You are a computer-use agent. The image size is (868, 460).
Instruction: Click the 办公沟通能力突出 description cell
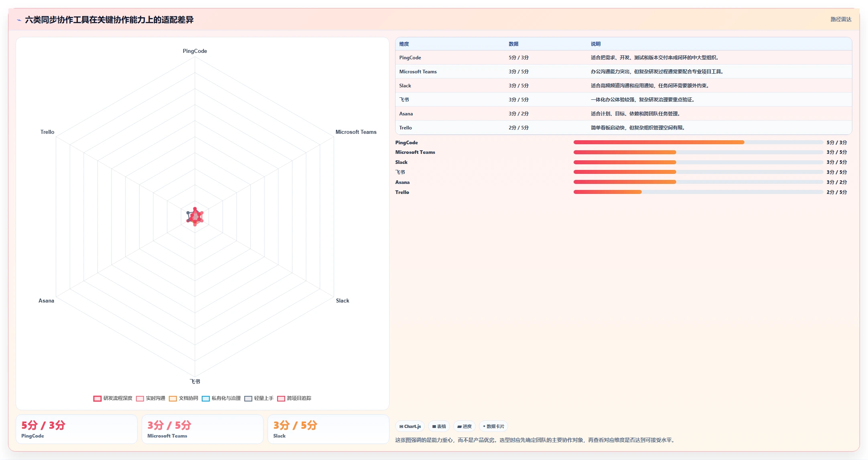[x=658, y=72]
